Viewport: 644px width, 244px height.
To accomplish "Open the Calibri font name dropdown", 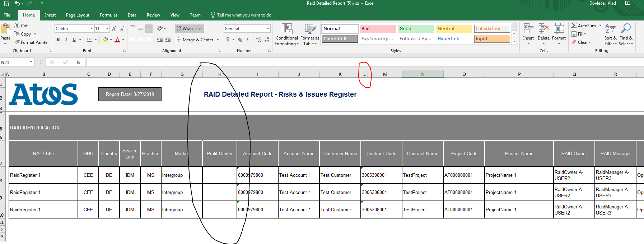I will (x=92, y=29).
